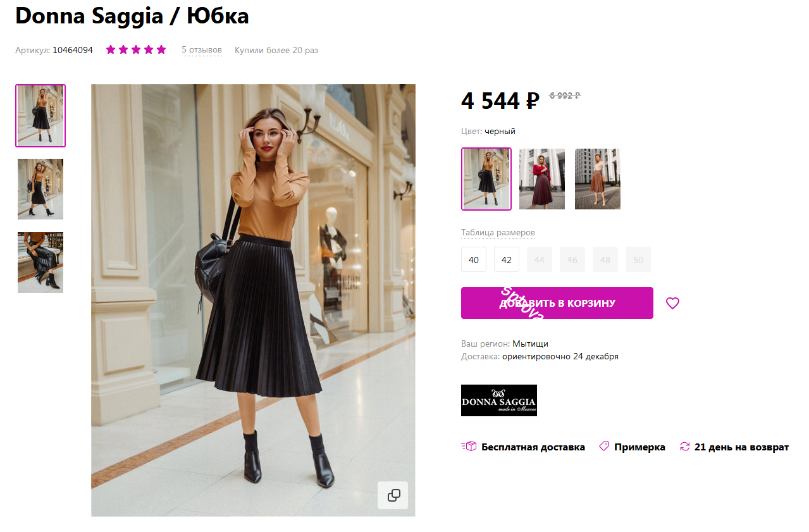Screen dimensions: 809x532
Task: Select unavailable size 44
Action: (540, 259)
